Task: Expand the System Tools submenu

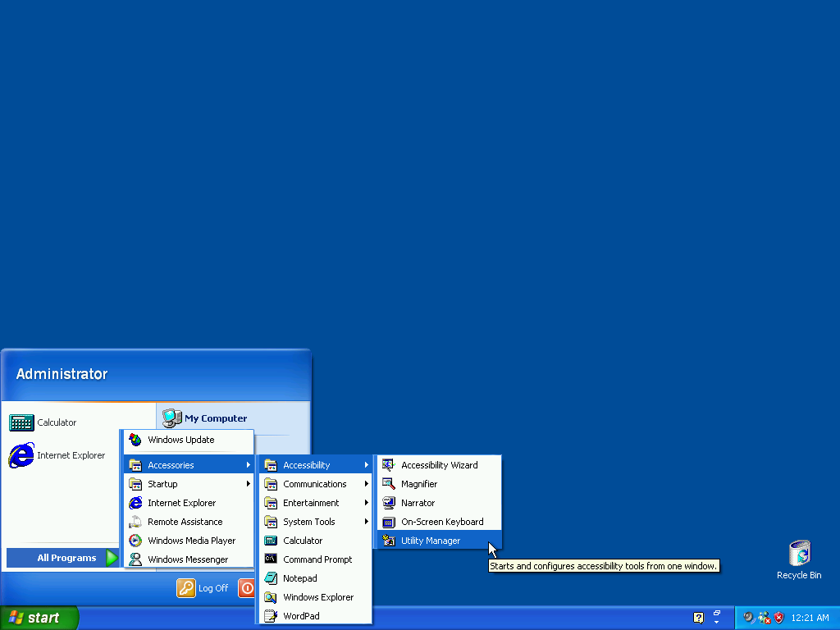Action: [x=309, y=522]
